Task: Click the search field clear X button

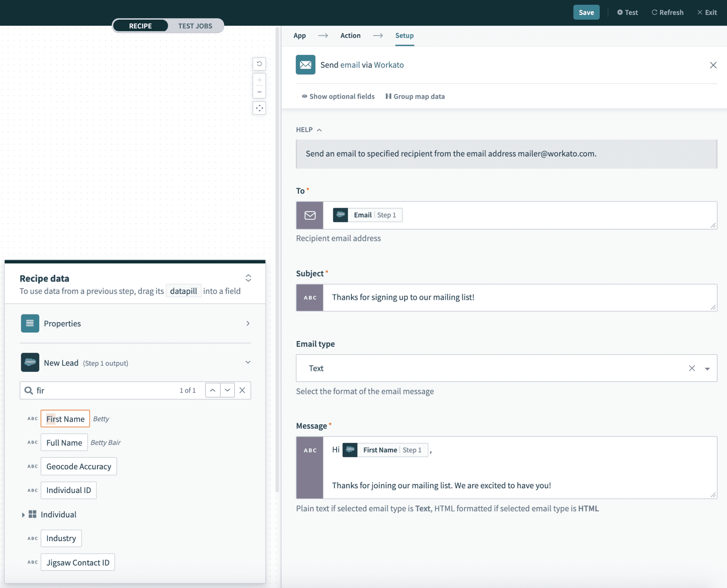Action: pos(242,390)
